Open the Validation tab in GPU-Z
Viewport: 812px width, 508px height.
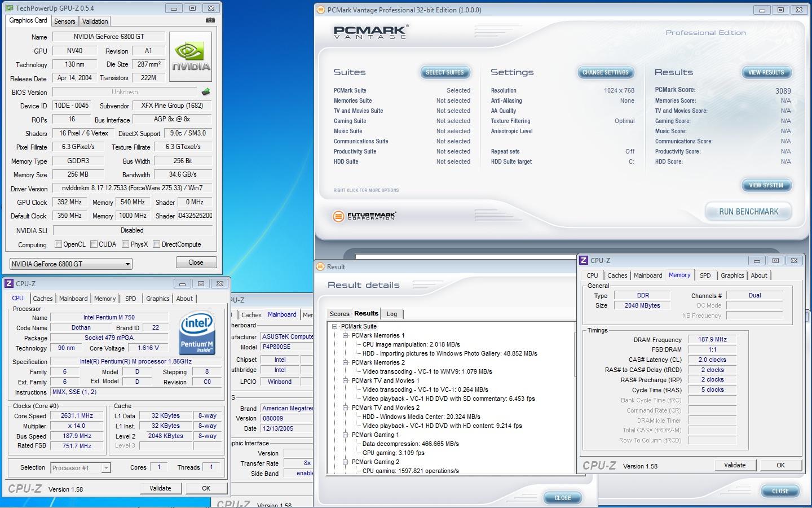tap(95, 21)
